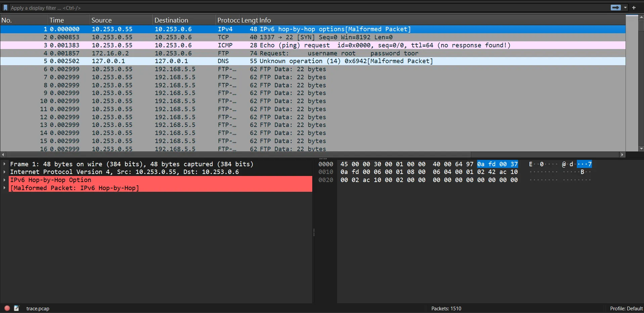
Task: Expand the Frame 1 details tree
Action: point(4,164)
